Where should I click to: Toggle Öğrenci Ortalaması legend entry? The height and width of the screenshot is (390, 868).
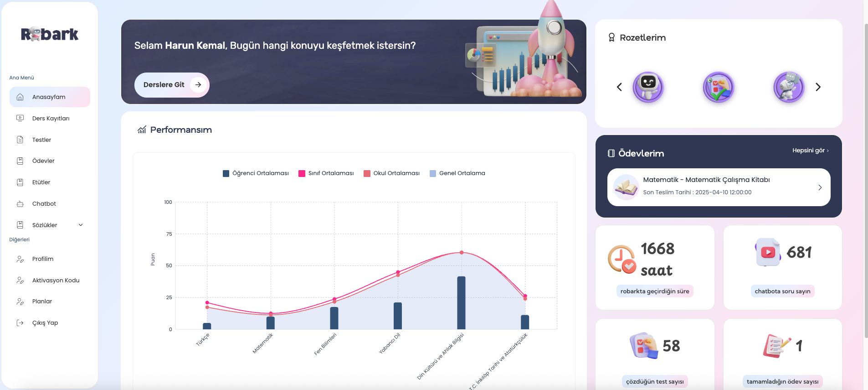point(256,173)
